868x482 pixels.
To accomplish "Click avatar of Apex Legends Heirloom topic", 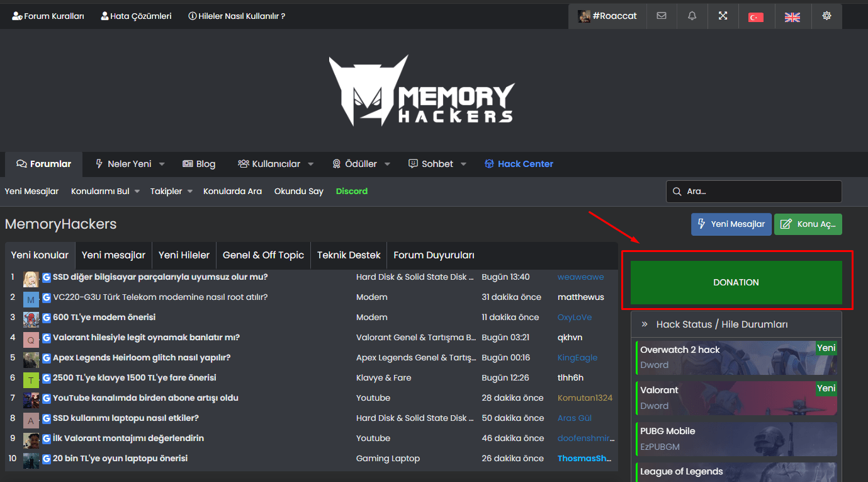I will (x=31, y=360).
